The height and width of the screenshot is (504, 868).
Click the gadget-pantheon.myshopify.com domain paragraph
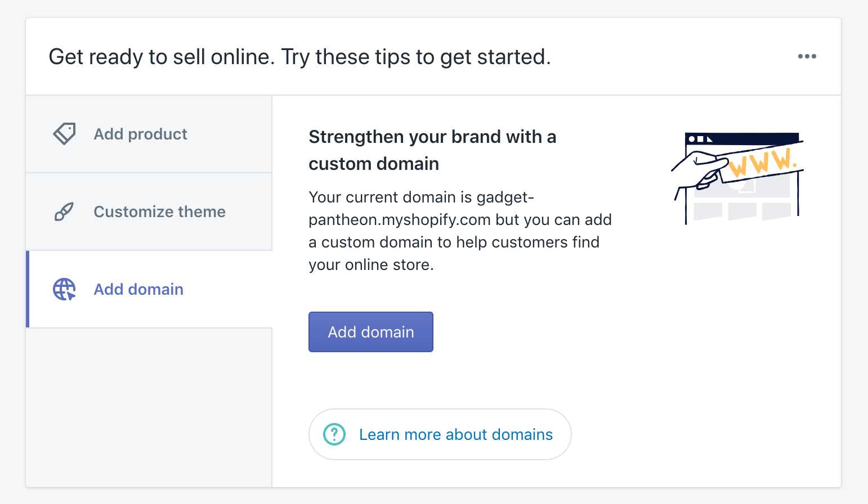[x=459, y=231]
